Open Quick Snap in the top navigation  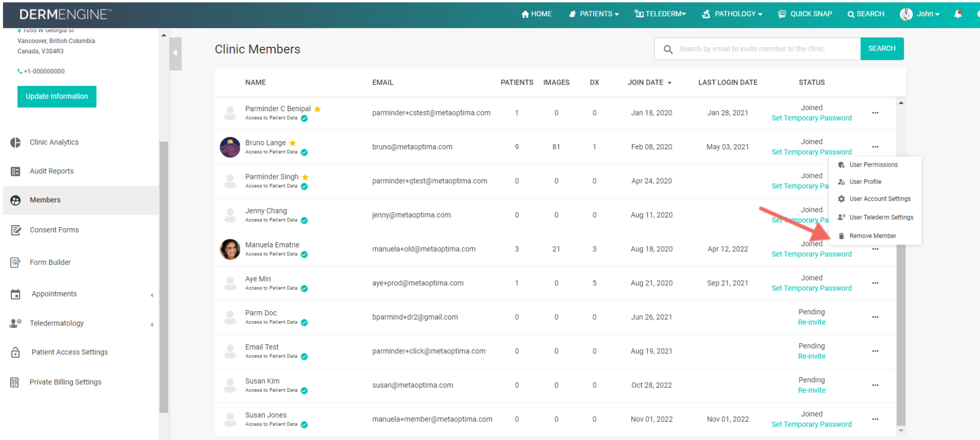pos(805,14)
